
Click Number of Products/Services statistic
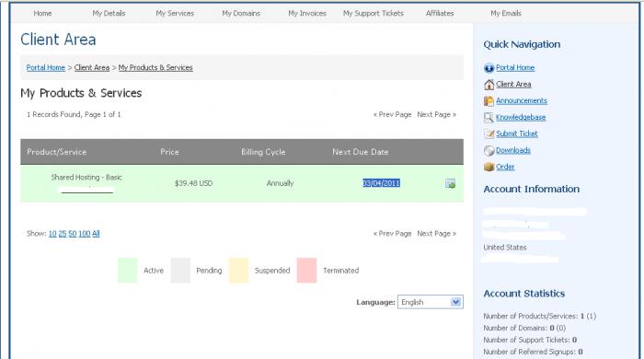coord(540,316)
